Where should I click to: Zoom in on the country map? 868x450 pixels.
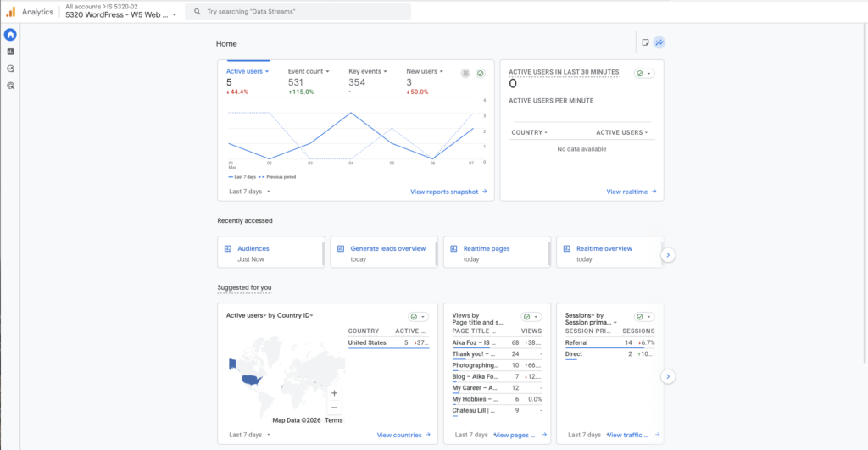point(334,393)
